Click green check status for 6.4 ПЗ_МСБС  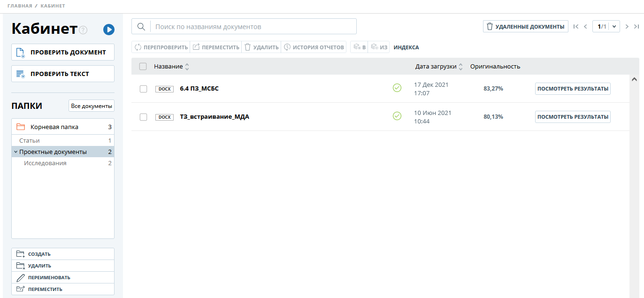tap(397, 88)
